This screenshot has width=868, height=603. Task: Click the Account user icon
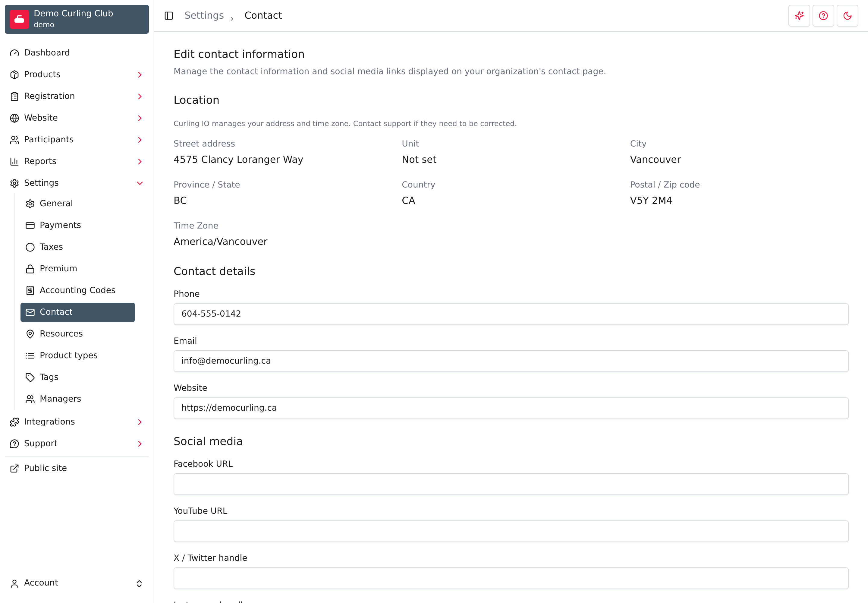click(x=14, y=583)
